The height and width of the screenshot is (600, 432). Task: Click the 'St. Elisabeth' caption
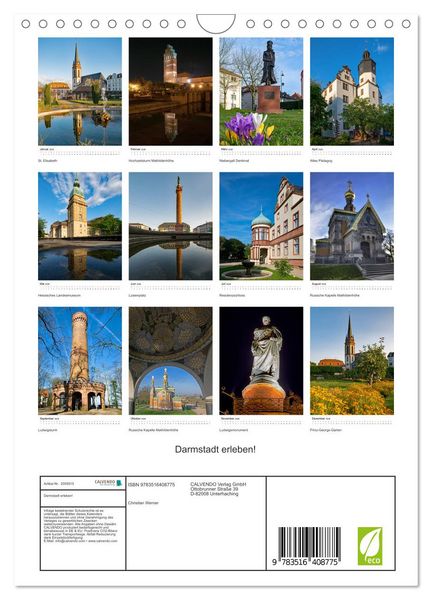coord(48,161)
